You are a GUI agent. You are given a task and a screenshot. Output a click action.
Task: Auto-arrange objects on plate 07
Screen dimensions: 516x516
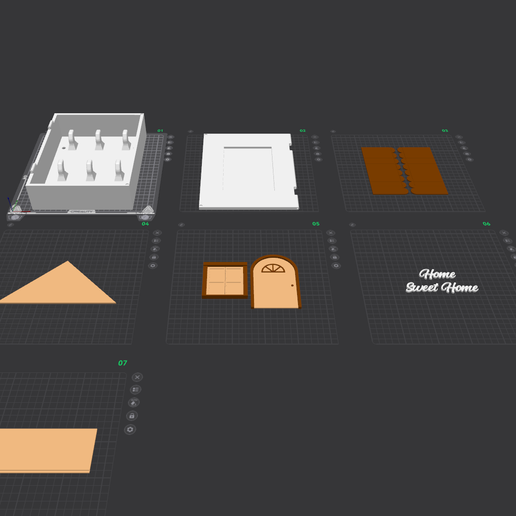coord(135,389)
